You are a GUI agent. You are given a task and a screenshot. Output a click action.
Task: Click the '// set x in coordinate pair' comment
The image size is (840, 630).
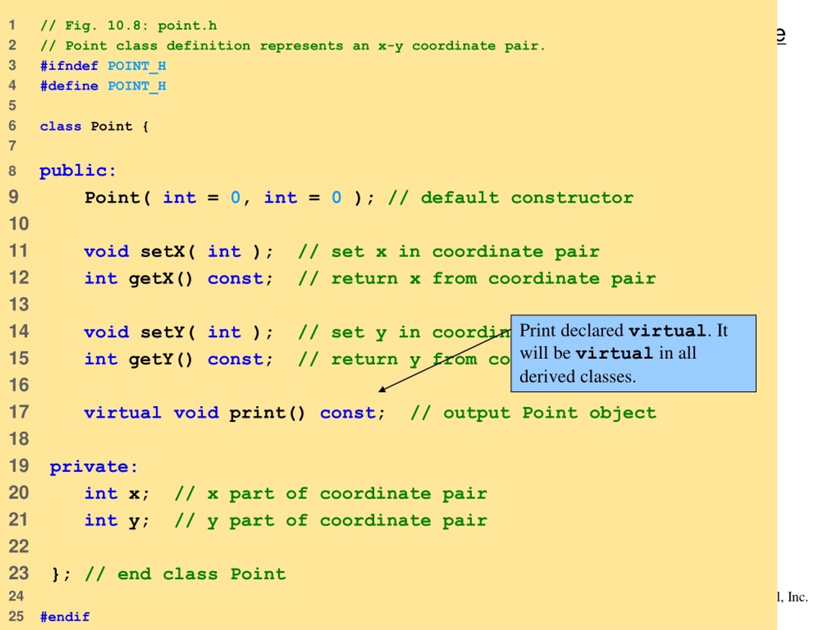449,252
